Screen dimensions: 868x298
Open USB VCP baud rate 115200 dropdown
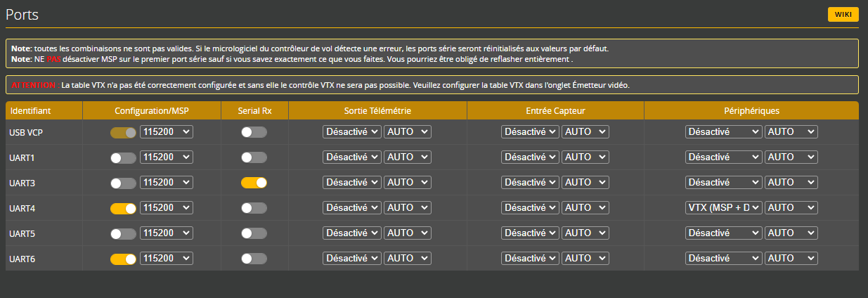coord(167,132)
